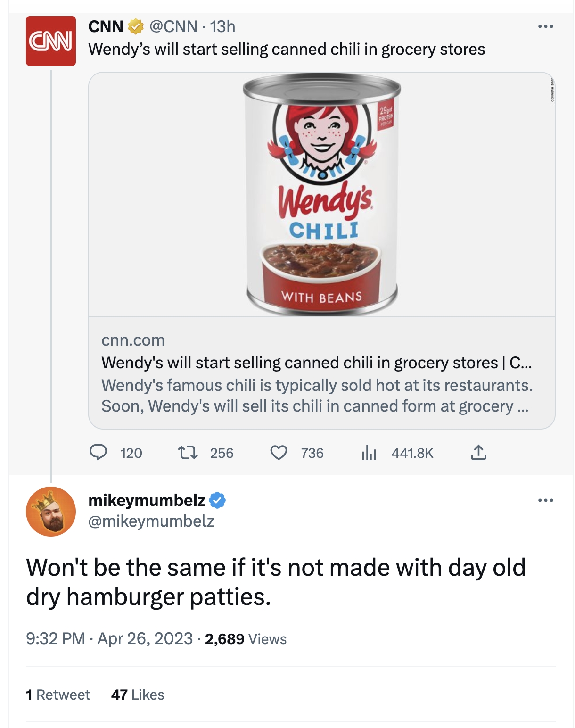This screenshot has width=575, height=728.
Task: Open the @mikeymumbelz handle
Action: [x=151, y=521]
